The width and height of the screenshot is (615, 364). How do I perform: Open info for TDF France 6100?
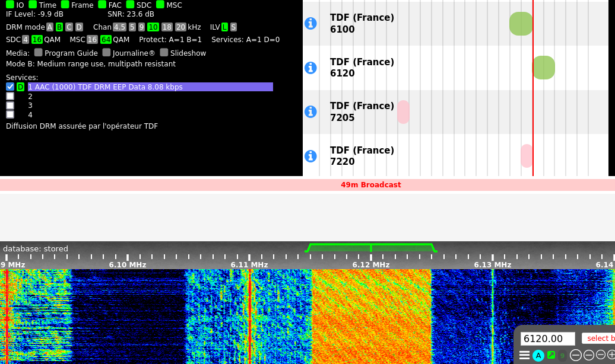click(310, 23)
